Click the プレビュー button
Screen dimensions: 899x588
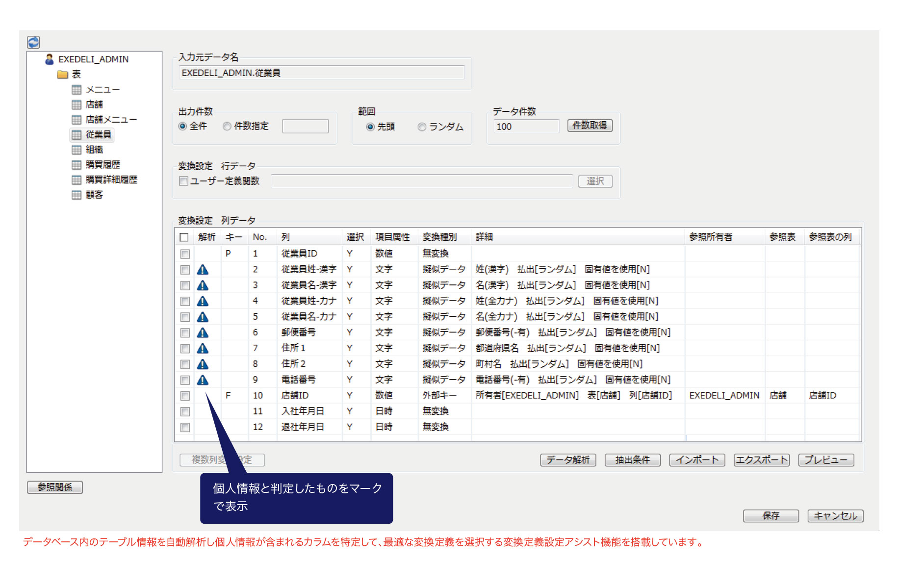click(x=826, y=460)
